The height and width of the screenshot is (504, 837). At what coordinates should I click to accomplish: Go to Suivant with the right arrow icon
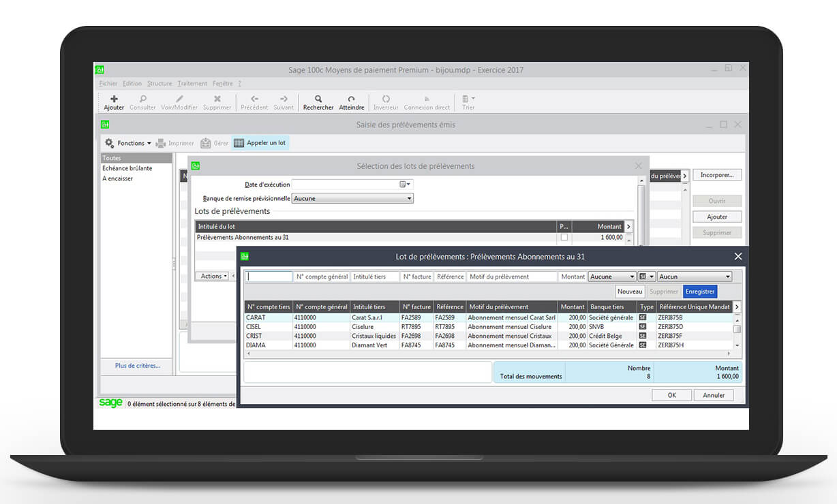284,99
